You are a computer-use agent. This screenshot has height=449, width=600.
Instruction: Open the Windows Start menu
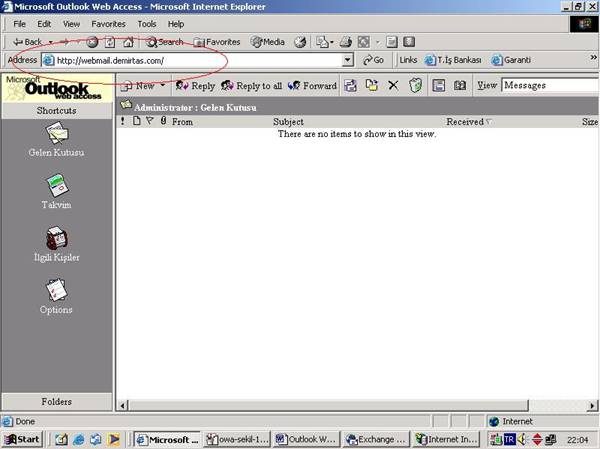(x=22, y=439)
